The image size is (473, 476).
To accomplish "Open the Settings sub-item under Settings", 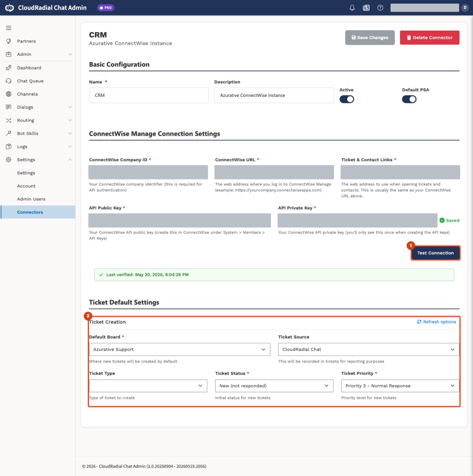I will point(26,173).
